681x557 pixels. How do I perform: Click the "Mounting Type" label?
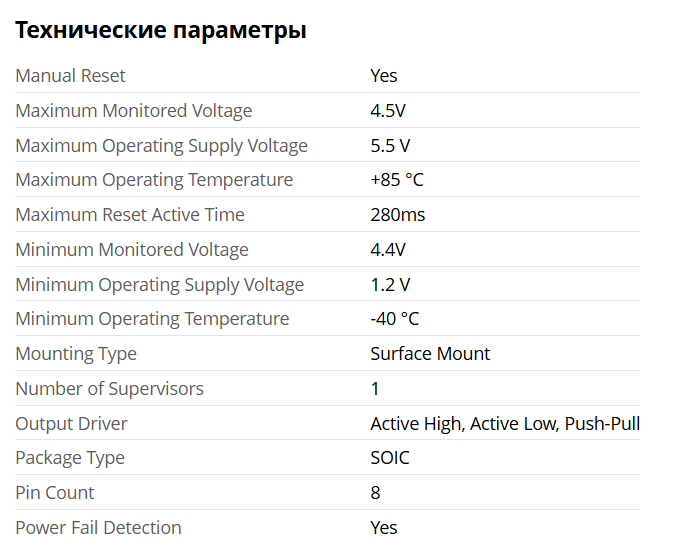76,354
